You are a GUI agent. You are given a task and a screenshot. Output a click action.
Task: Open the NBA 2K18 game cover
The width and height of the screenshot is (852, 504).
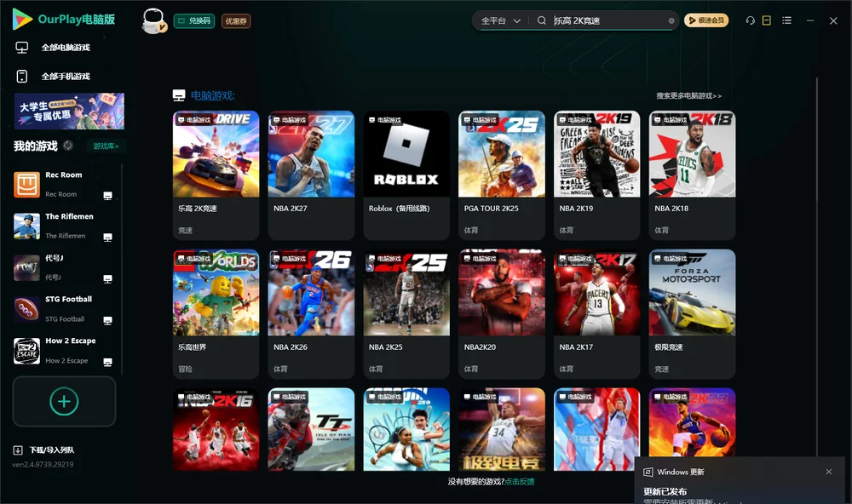click(692, 154)
